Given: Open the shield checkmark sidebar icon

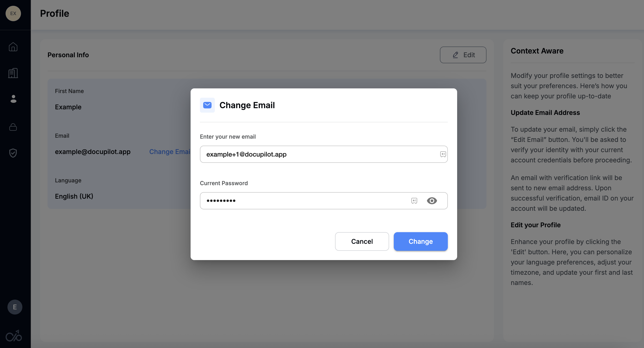Looking at the screenshot, I should coord(13,153).
